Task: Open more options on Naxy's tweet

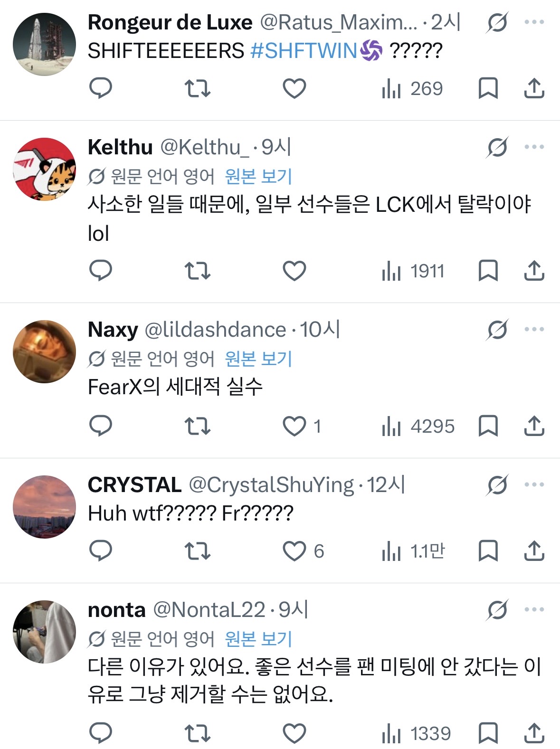Action: click(534, 329)
